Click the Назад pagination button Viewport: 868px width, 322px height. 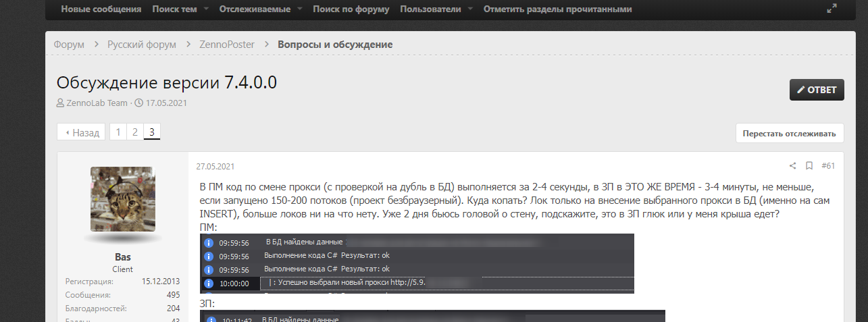click(x=81, y=132)
